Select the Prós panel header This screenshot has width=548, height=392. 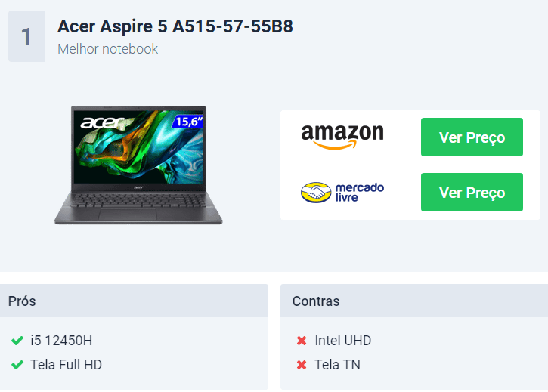pyautogui.click(x=135, y=301)
